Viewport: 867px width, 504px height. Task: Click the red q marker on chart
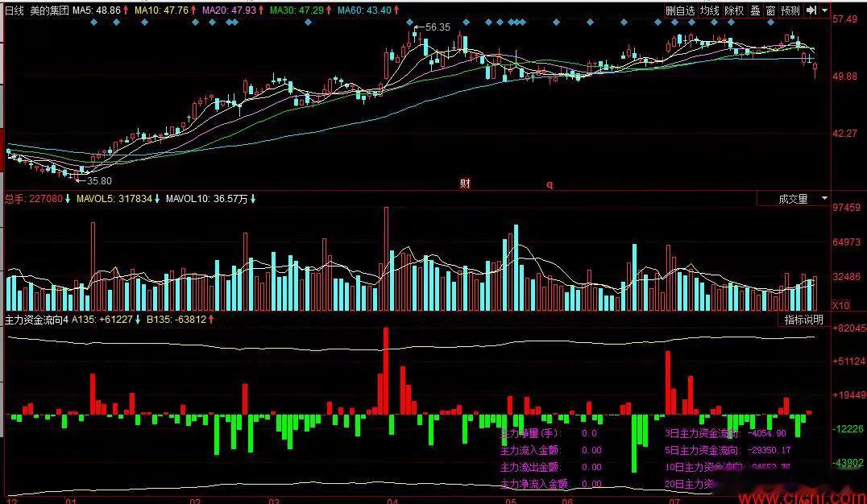[550, 184]
